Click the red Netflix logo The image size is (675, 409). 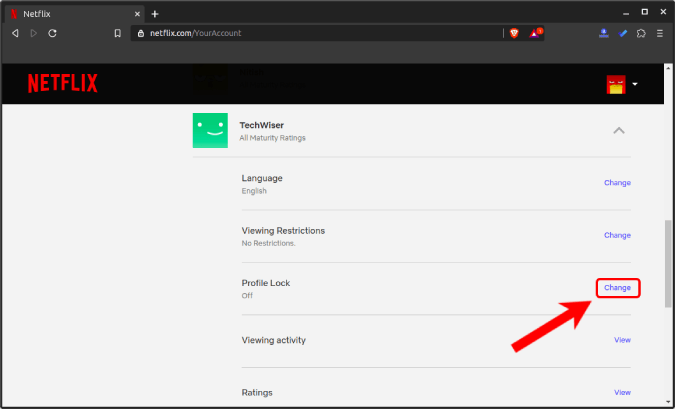point(63,84)
